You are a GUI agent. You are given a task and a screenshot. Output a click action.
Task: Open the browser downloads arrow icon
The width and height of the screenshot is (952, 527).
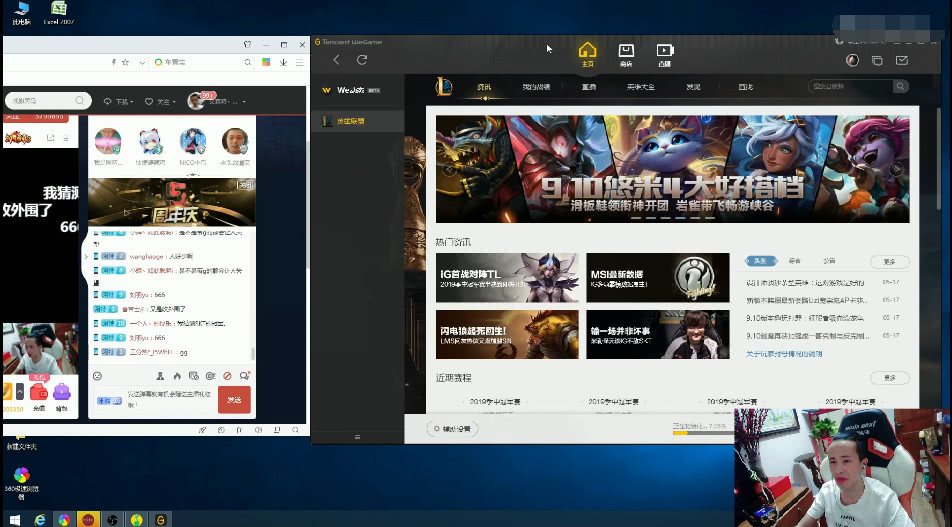click(283, 63)
